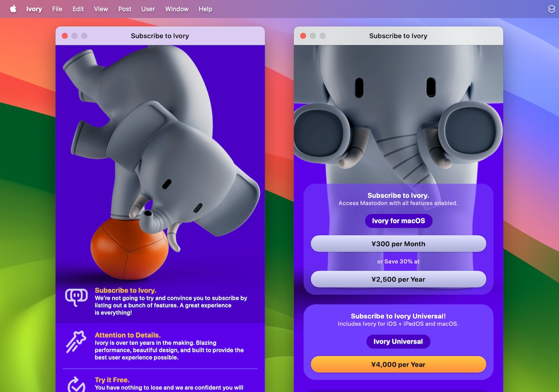
Task: Click the 'Subscribe to Ivory.' heading in the left window
Action: (x=125, y=290)
